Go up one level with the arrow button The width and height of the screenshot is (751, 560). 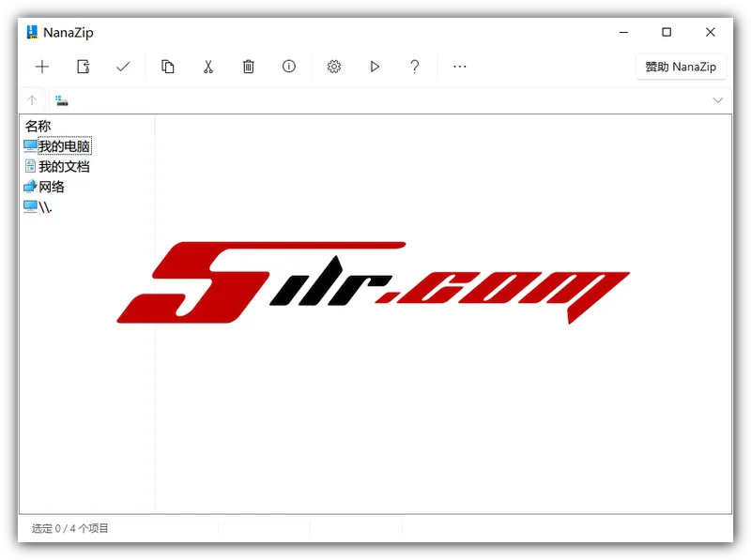[32, 100]
